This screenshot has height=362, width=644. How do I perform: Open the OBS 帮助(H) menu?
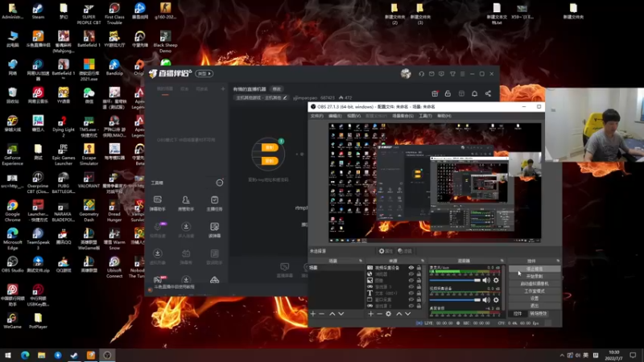pos(444,116)
